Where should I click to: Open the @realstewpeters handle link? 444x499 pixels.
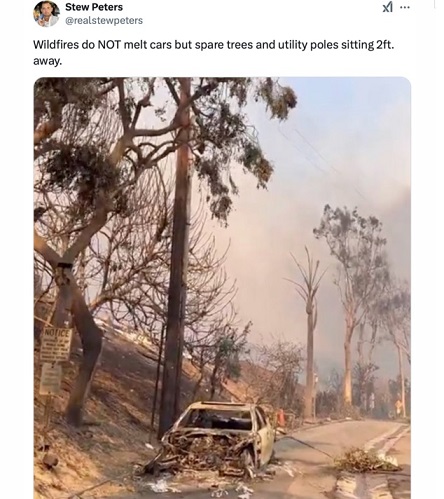(104, 21)
